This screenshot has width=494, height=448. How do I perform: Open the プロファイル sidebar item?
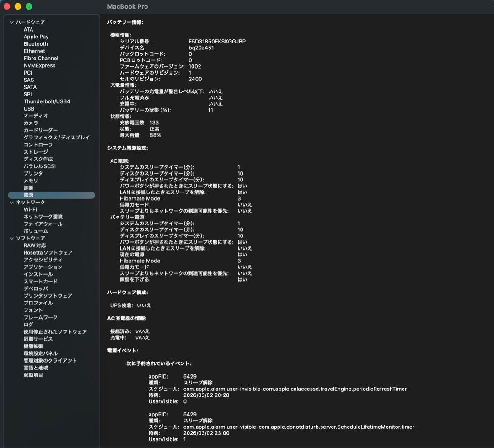click(38, 303)
